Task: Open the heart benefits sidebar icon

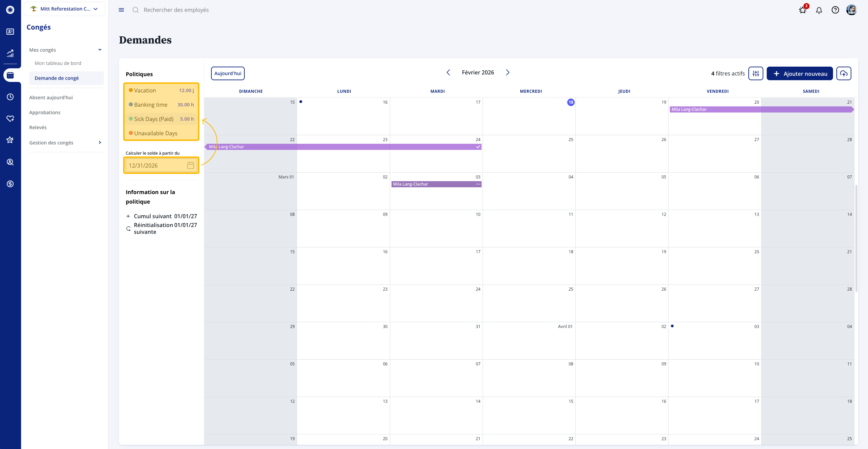Action: coord(10,119)
